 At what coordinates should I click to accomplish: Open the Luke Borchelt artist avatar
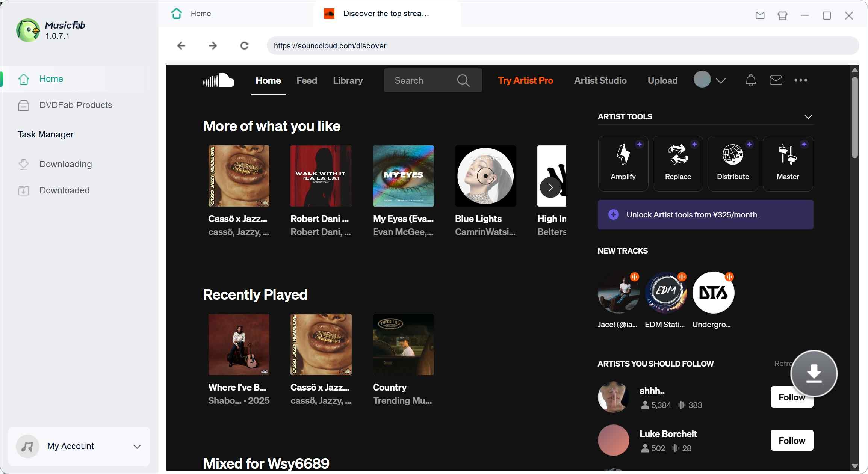tap(613, 440)
